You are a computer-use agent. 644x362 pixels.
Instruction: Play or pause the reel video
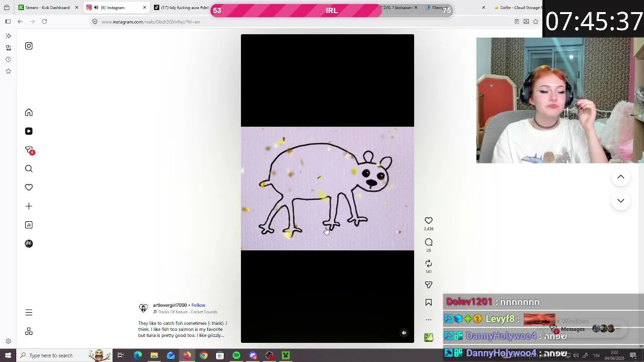click(328, 189)
